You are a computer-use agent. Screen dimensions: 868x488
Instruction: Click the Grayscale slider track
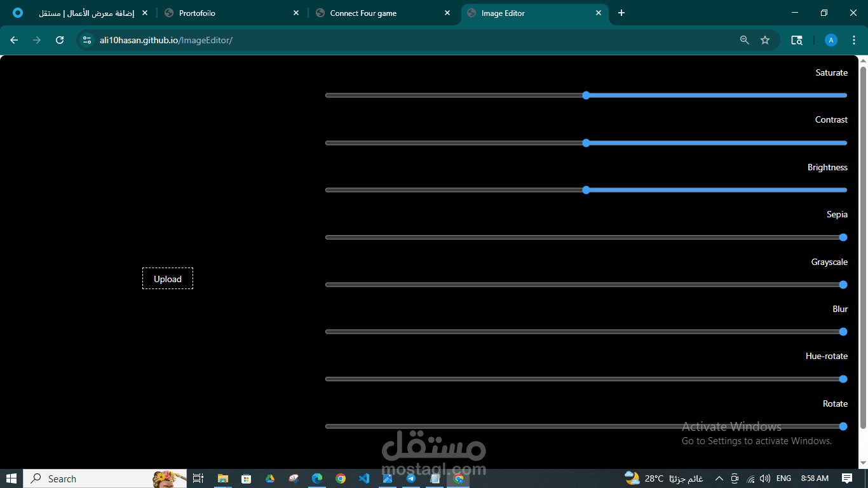tap(586, 285)
